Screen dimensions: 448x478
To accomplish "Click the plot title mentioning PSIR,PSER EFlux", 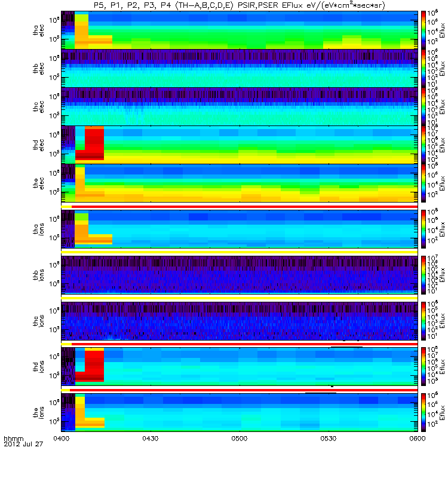I will [240, 5].
